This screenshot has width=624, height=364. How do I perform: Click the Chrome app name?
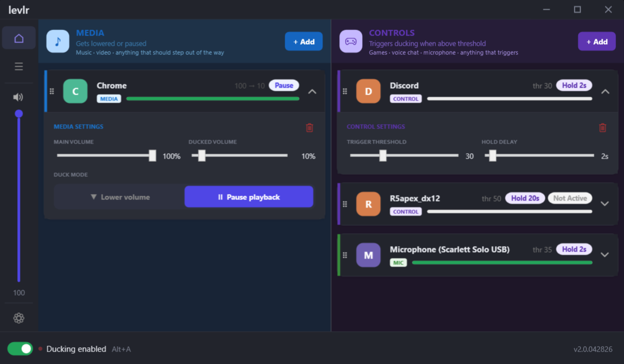pyautogui.click(x=111, y=85)
